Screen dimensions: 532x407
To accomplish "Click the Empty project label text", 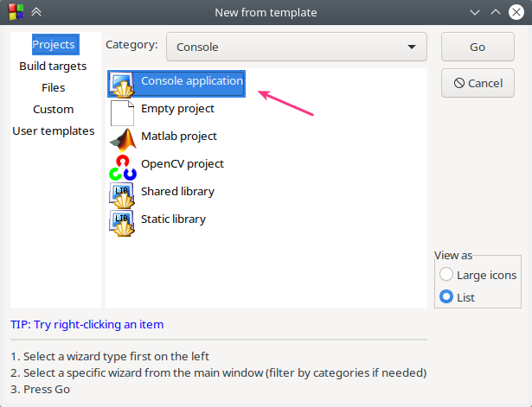I will [x=177, y=109].
